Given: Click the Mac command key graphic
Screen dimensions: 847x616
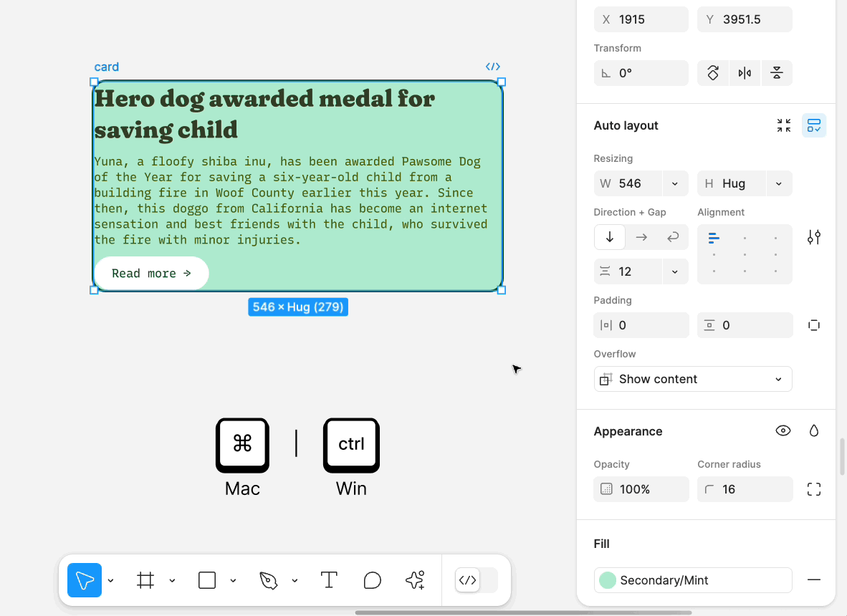Looking at the screenshot, I should coord(242,445).
